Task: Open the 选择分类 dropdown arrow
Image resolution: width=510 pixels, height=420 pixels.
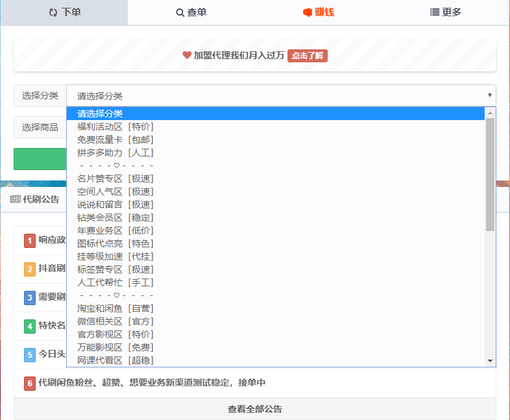Action: click(x=489, y=95)
